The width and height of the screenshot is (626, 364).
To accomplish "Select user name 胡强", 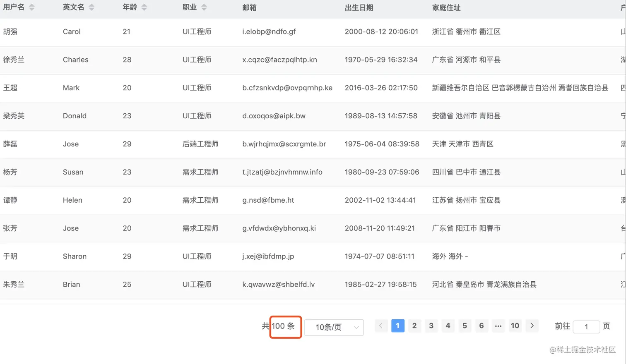I will [10, 31].
